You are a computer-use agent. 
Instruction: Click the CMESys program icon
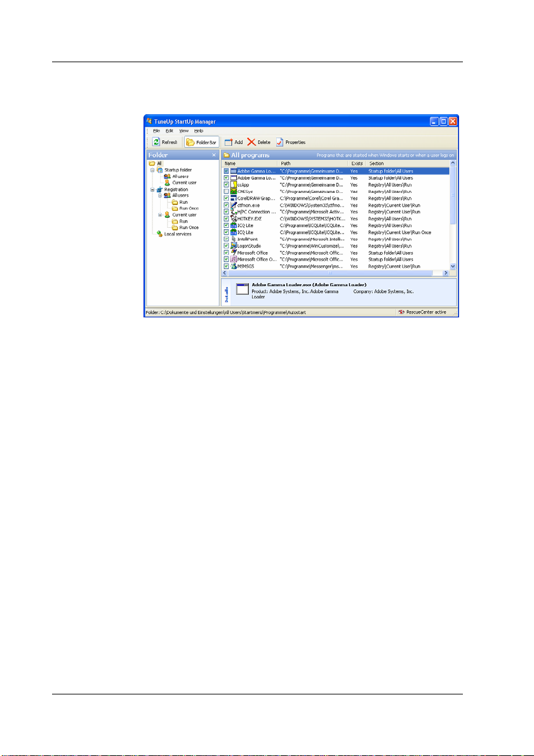click(x=234, y=192)
